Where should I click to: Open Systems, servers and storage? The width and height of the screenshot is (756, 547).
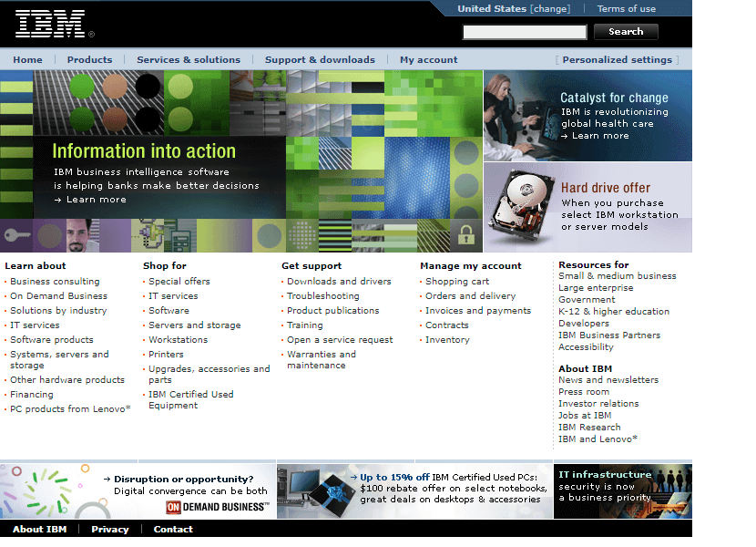tap(59, 360)
